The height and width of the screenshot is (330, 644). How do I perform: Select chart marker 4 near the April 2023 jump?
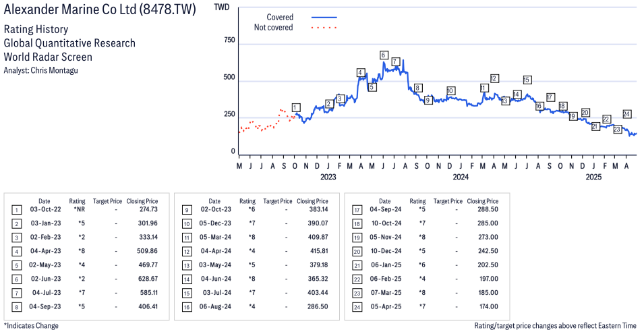[361, 73]
